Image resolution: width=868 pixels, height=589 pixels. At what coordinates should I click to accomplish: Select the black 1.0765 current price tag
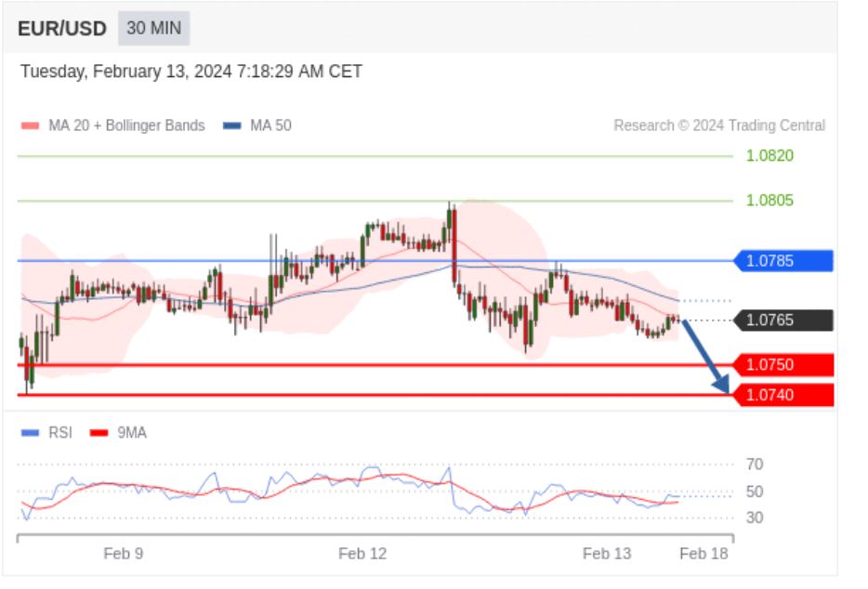(x=783, y=320)
